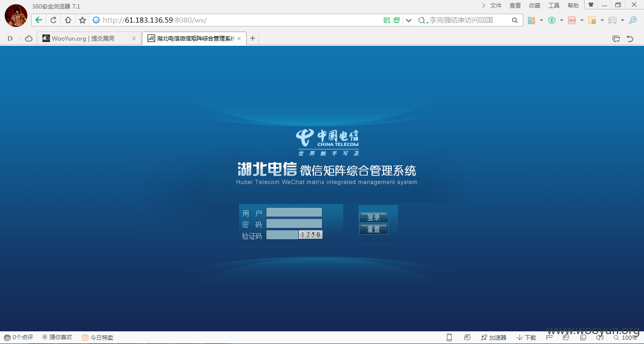Open the tab list window icon
Image resolution: width=644 pixels, height=344 pixels.
click(616, 39)
